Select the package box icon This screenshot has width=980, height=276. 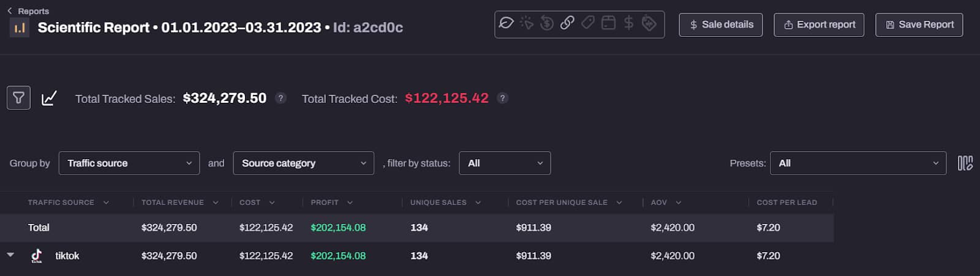tap(608, 23)
